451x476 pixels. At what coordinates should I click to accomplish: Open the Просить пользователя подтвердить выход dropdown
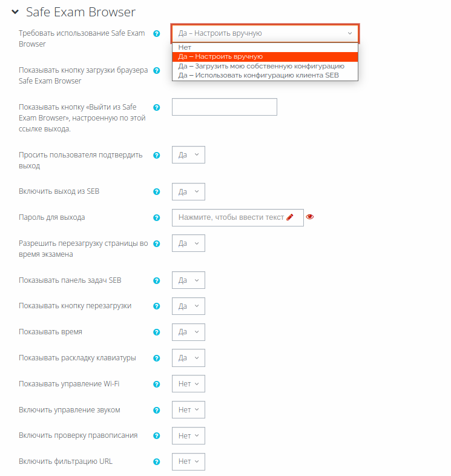coord(188,155)
